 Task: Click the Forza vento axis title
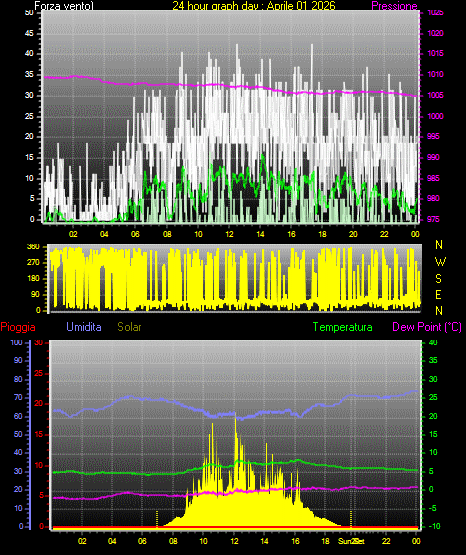pos(64,6)
